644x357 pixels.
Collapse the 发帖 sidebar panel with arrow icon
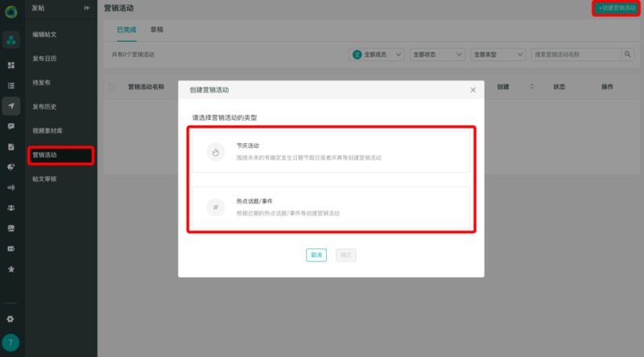tap(87, 7)
